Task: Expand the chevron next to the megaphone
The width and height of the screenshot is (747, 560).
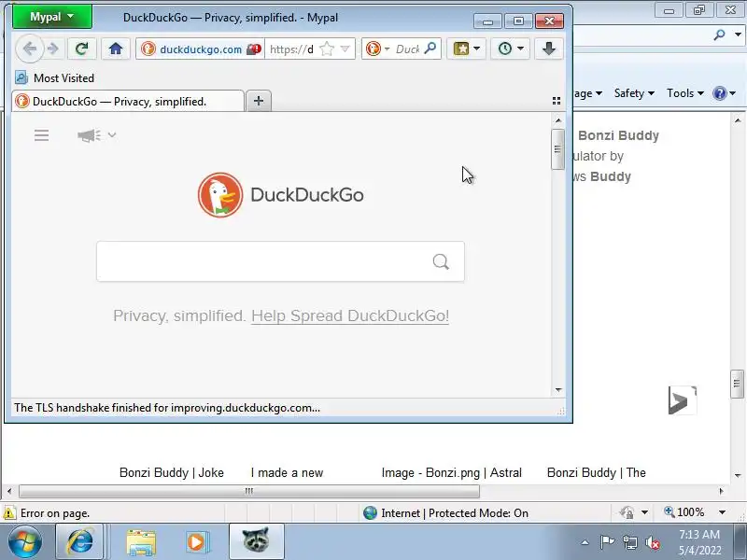Action: pyautogui.click(x=112, y=135)
